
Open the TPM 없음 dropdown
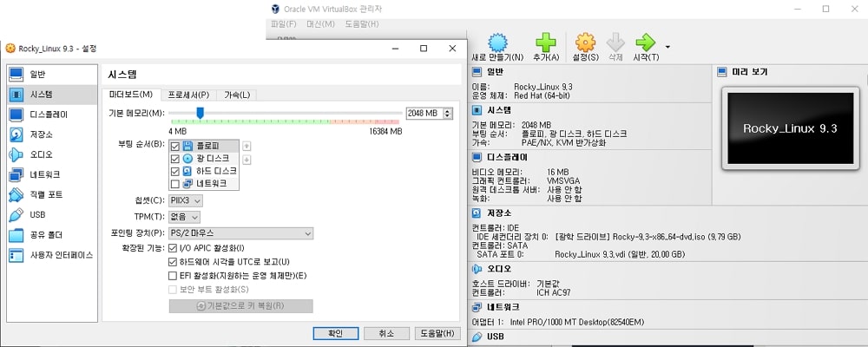click(184, 217)
